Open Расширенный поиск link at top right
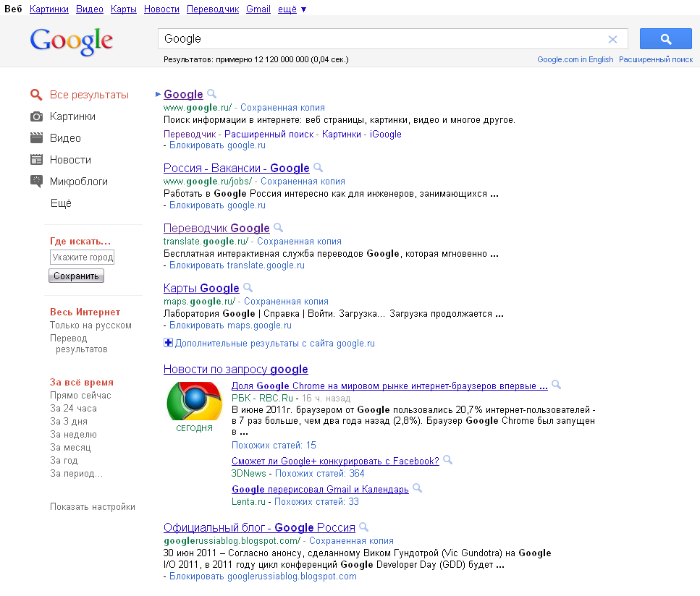Image resolution: width=700 pixels, height=596 pixels. 656,59
